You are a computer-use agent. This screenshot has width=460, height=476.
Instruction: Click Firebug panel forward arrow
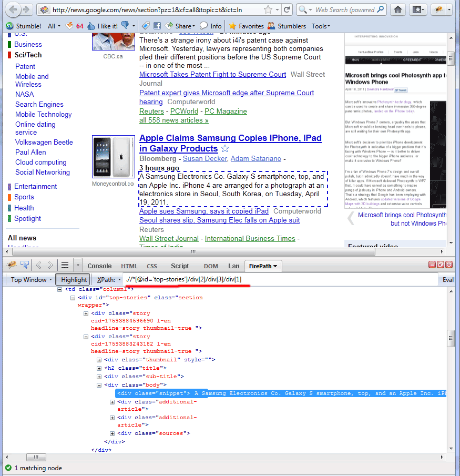50,265
